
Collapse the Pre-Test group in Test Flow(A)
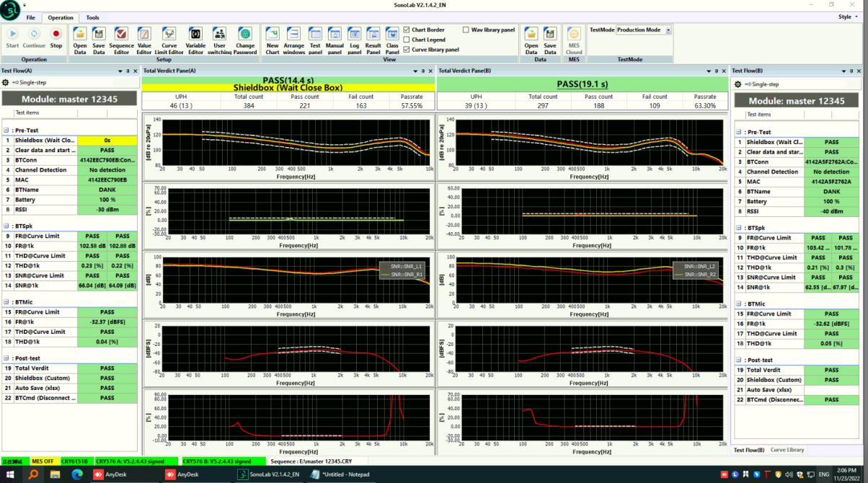(7, 130)
